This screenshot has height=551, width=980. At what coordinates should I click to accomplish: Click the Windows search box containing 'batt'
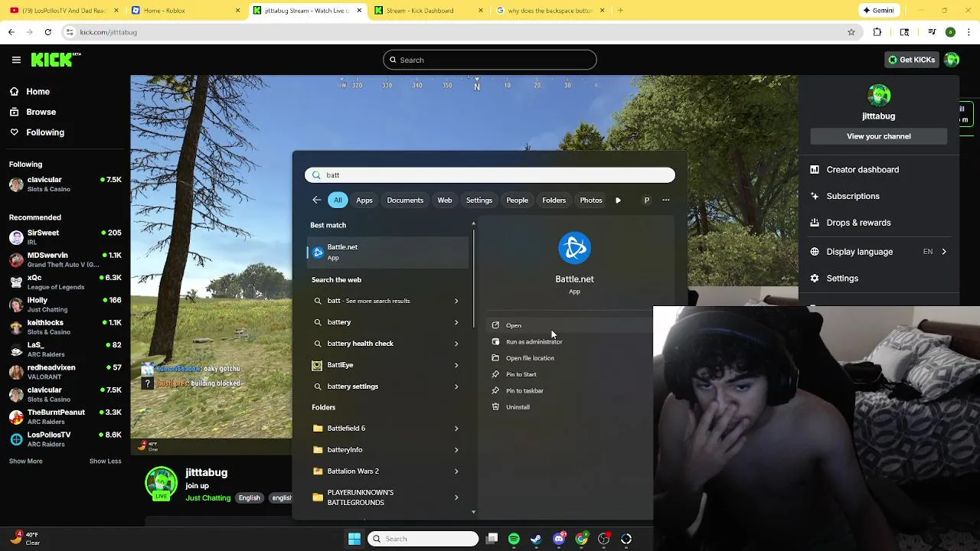[490, 175]
